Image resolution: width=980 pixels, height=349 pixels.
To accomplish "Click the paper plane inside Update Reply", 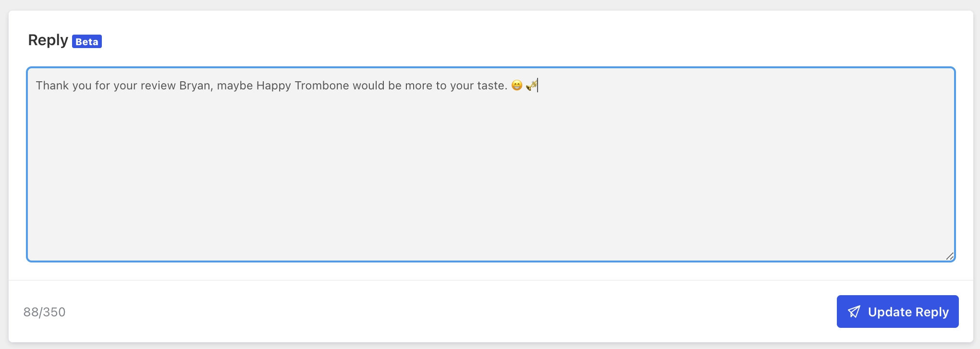I will pyautogui.click(x=855, y=312).
